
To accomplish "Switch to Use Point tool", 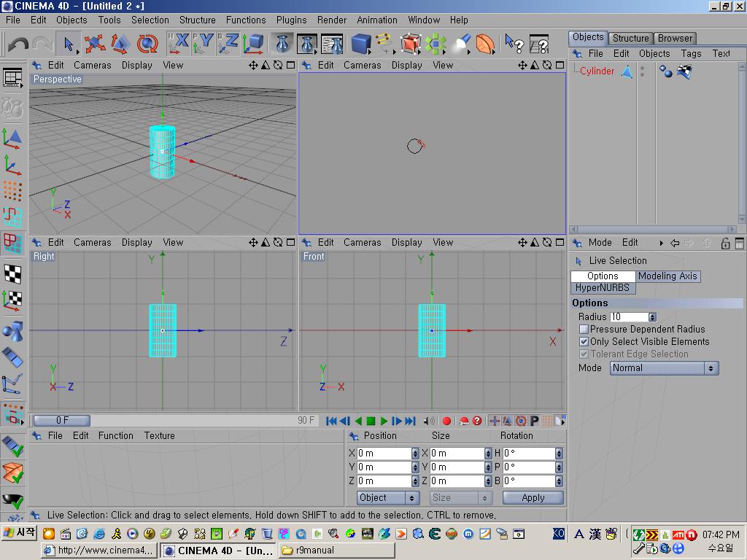I will (x=12, y=191).
